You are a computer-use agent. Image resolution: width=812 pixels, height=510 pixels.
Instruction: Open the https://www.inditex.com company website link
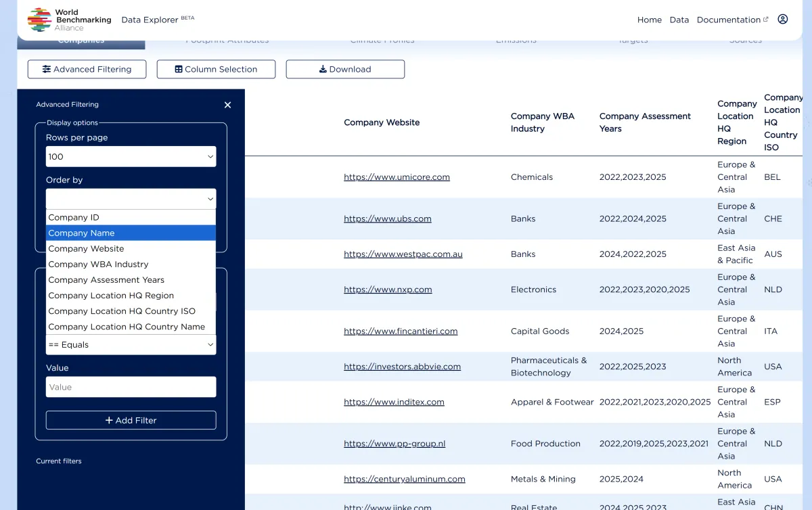394,401
